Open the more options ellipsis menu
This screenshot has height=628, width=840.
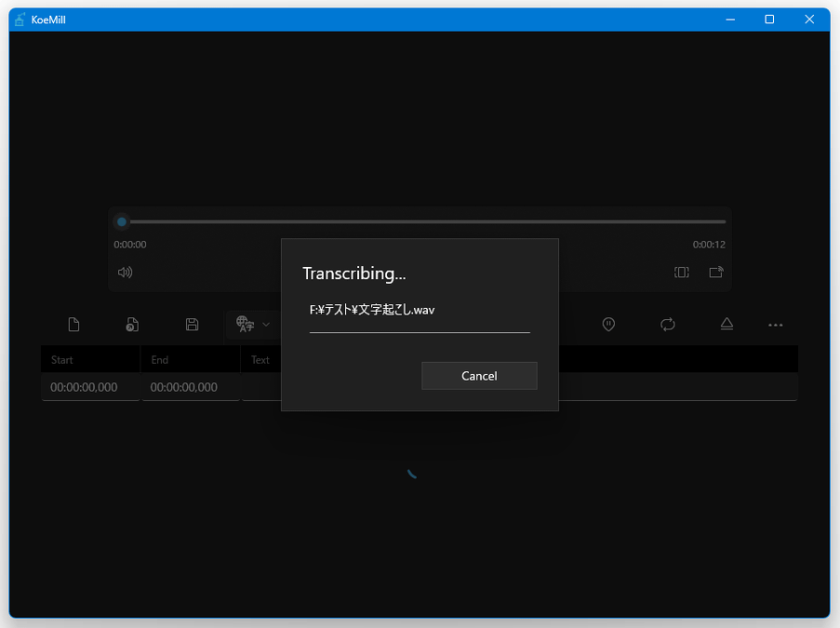pyautogui.click(x=776, y=325)
